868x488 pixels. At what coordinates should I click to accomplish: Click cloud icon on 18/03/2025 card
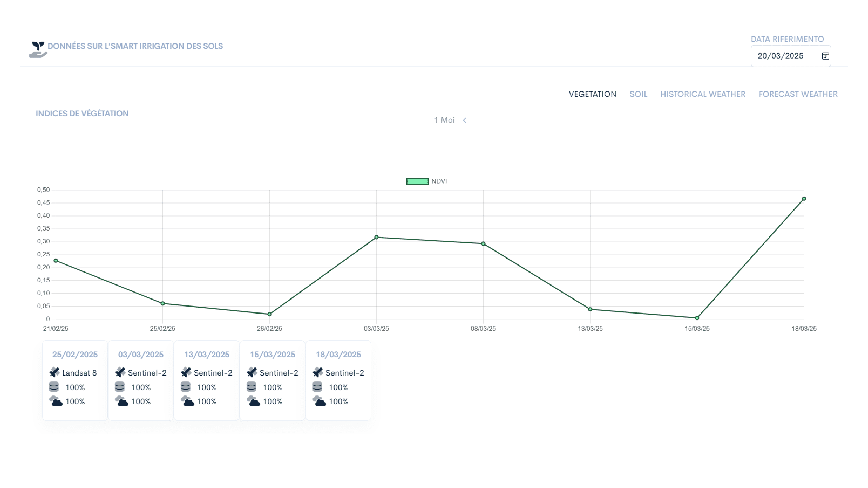[319, 401]
